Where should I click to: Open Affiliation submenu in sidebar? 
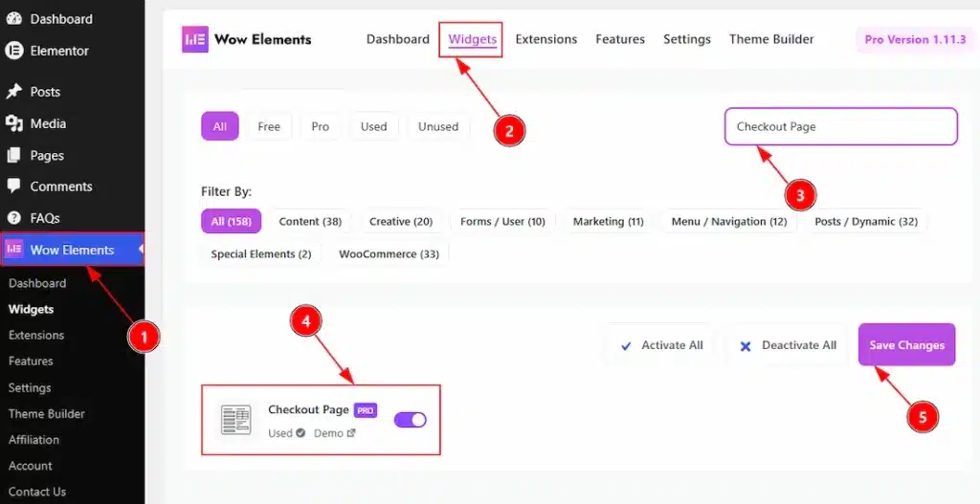tap(33, 440)
